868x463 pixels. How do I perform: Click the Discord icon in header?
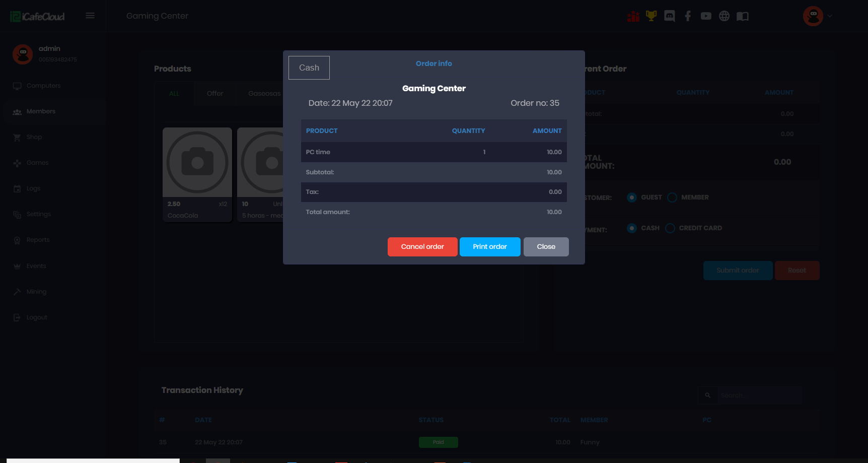(x=669, y=16)
